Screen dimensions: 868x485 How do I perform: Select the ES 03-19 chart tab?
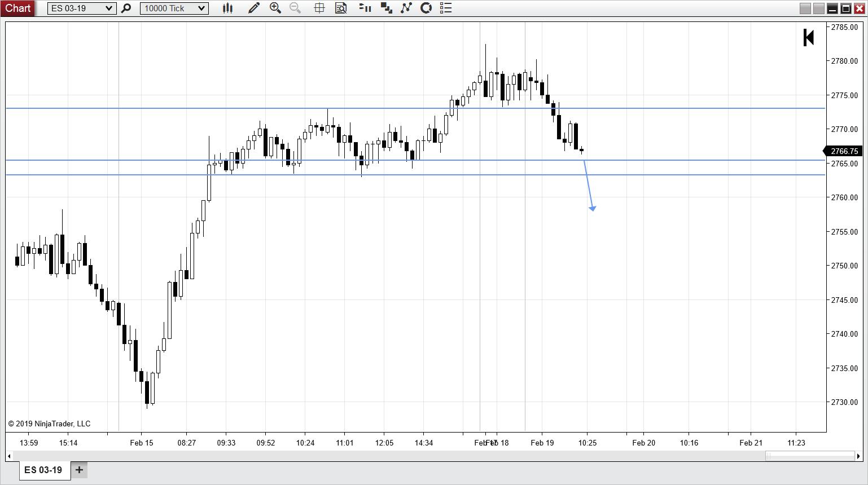(43, 470)
